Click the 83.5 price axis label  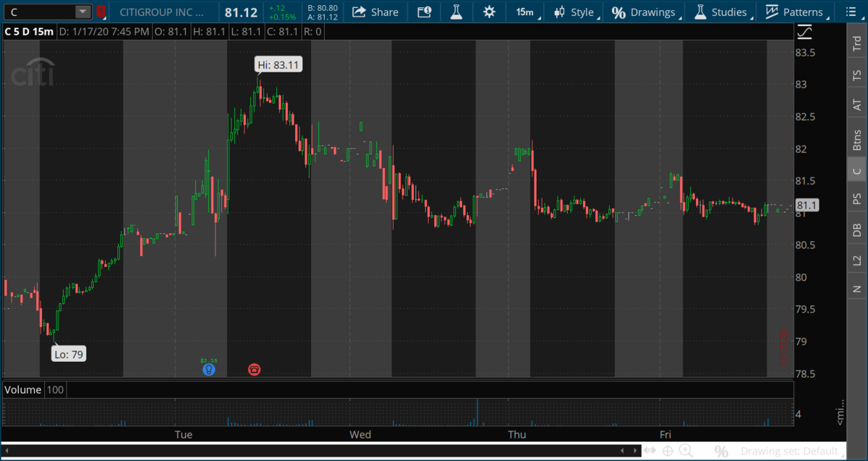point(806,52)
